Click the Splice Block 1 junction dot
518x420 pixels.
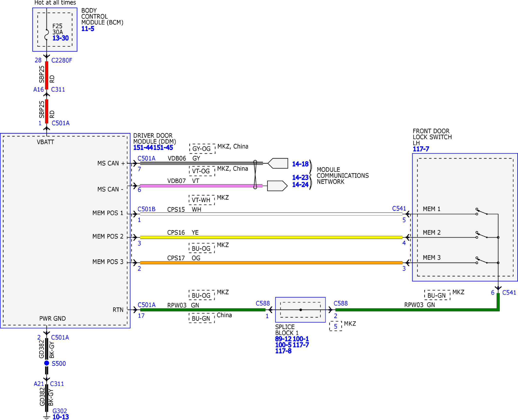point(301,310)
